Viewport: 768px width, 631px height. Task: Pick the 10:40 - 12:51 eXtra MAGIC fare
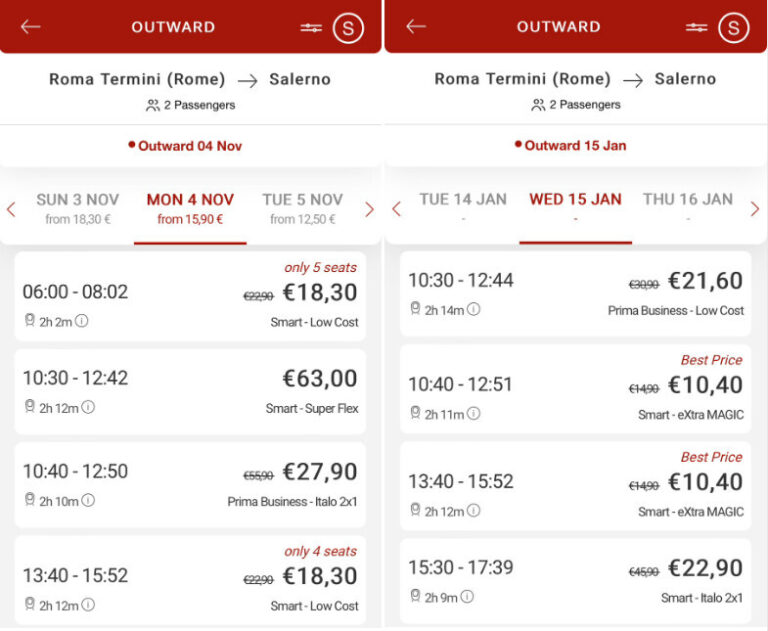575,387
